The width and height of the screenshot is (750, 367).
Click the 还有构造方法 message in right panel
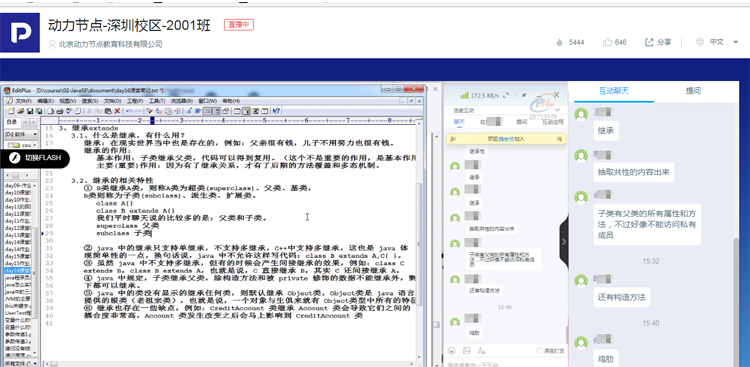click(622, 297)
